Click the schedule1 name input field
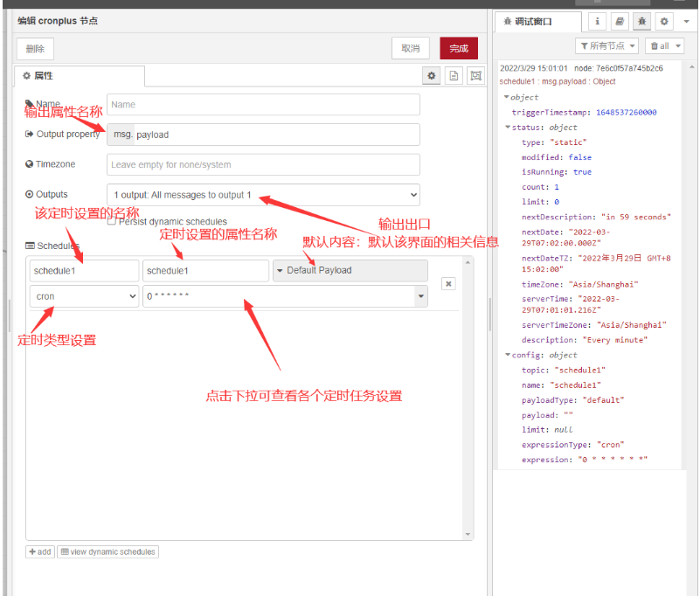The height and width of the screenshot is (596, 700). pos(83,271)
